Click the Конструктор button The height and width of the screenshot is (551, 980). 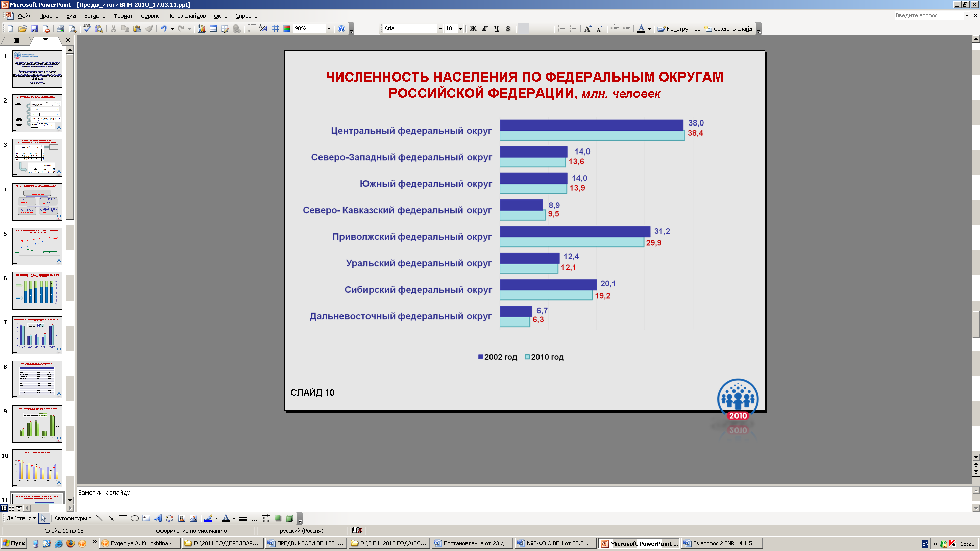[x=679, y=29]
